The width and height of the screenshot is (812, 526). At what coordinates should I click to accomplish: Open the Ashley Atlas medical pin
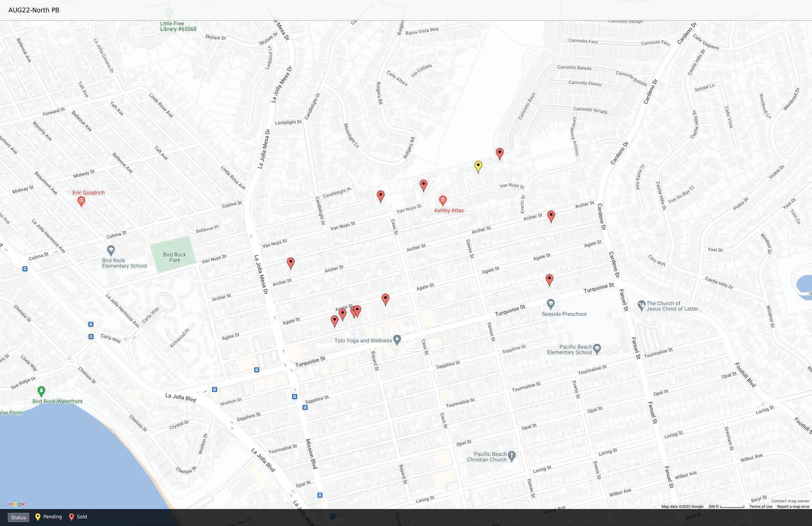pos(443,200)
